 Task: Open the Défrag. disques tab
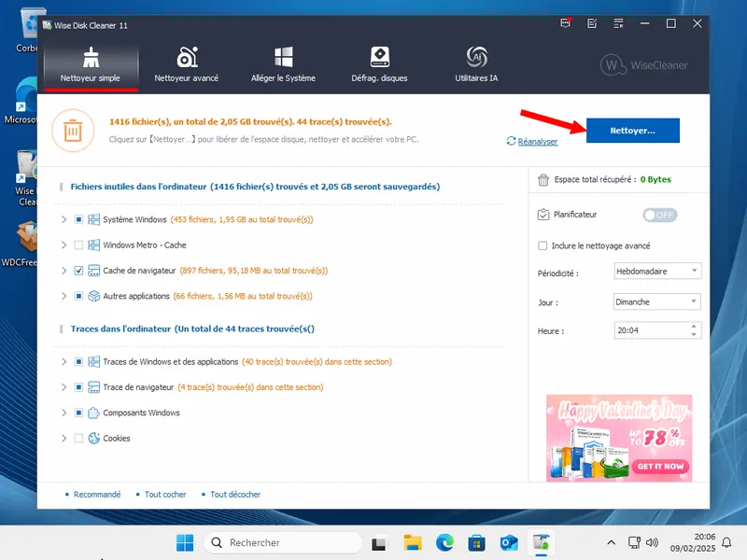[x=380, y=65]
